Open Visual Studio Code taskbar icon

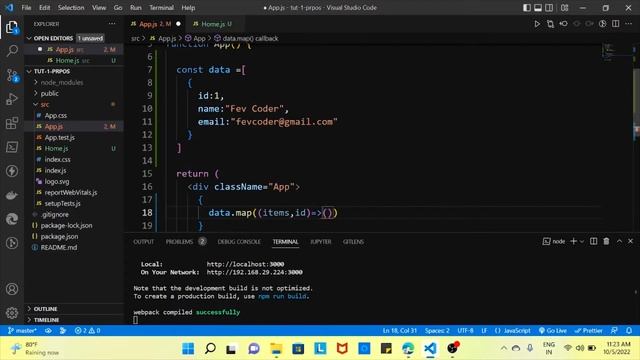click(430, 348)
